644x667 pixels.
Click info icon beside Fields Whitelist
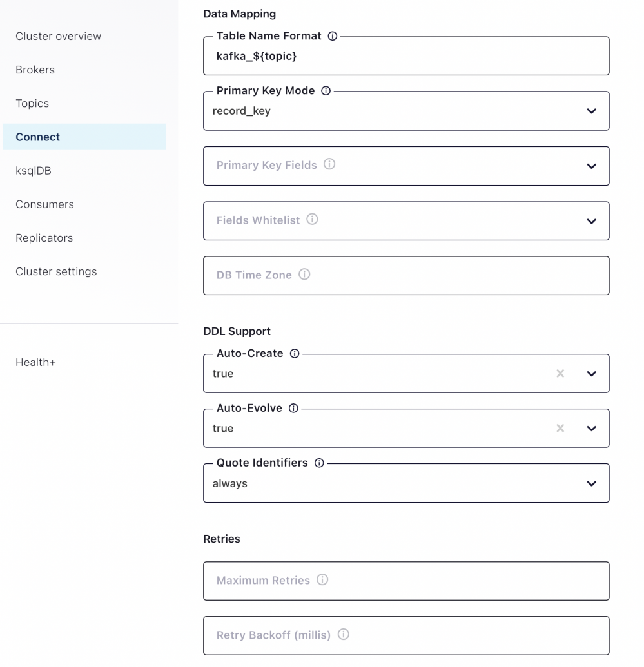click(313, 220)
